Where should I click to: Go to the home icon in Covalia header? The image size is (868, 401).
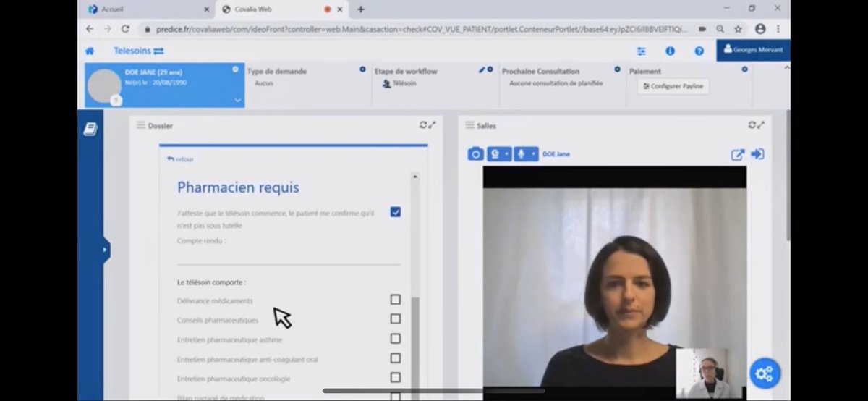tap(90, 51)
